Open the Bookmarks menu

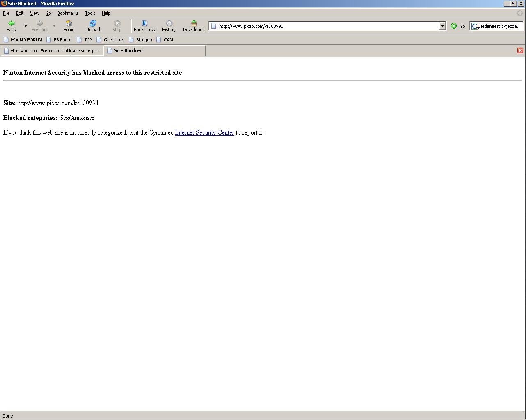point(68,13)
